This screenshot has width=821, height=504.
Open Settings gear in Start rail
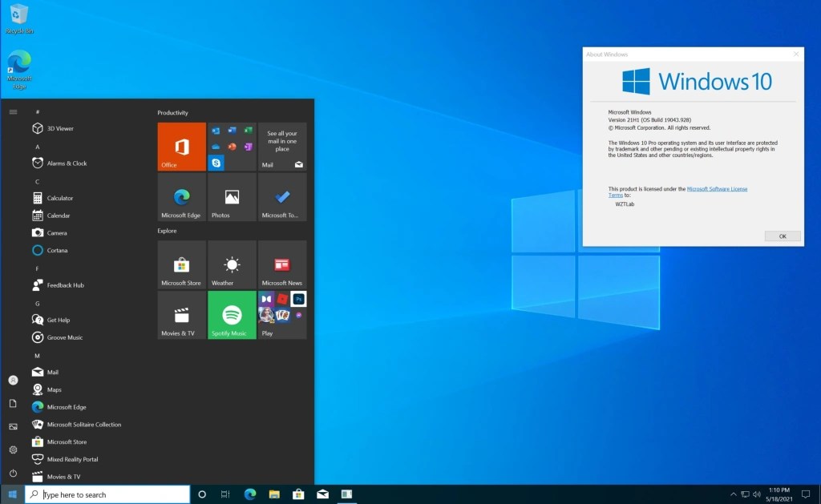[x=13, y=450]
